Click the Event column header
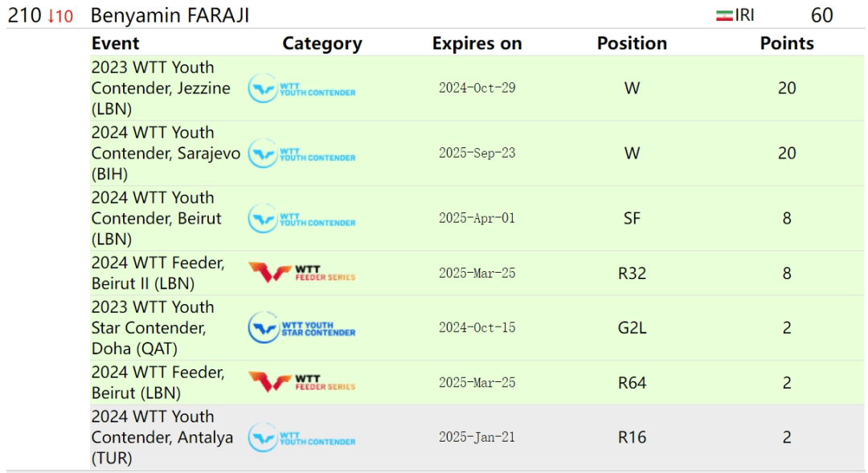The image size is (868, 473). [115, 43]
